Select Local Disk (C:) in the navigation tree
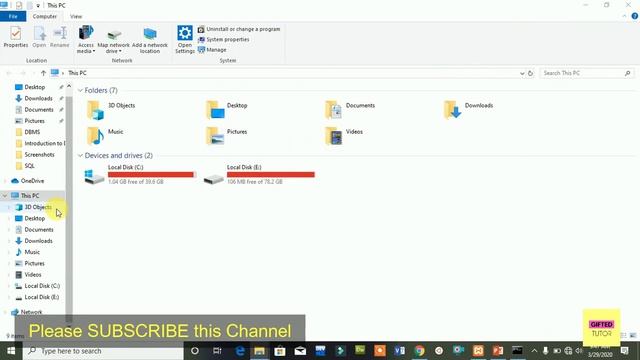The width and height of the screenshot is (640, 360). tap(42, 286)
